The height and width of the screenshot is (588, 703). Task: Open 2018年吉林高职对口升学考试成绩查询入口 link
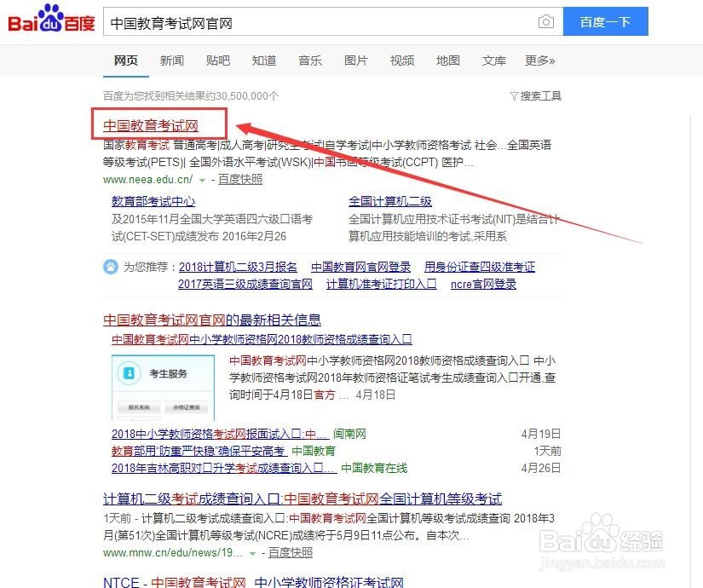(224, 468)
